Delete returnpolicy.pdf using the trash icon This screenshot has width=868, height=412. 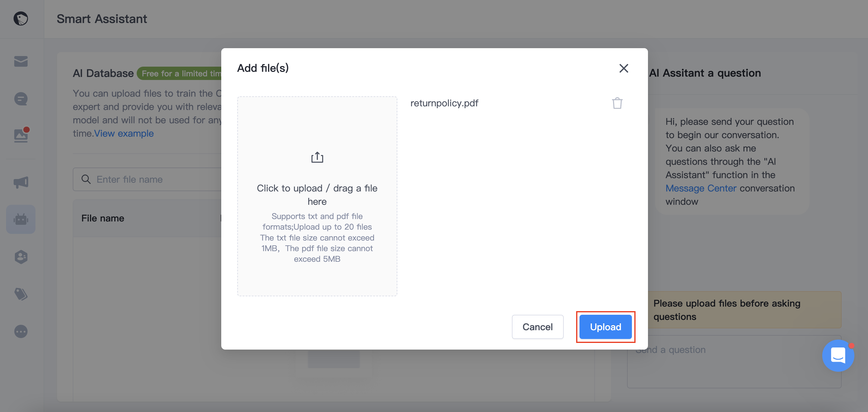[617, 103]
